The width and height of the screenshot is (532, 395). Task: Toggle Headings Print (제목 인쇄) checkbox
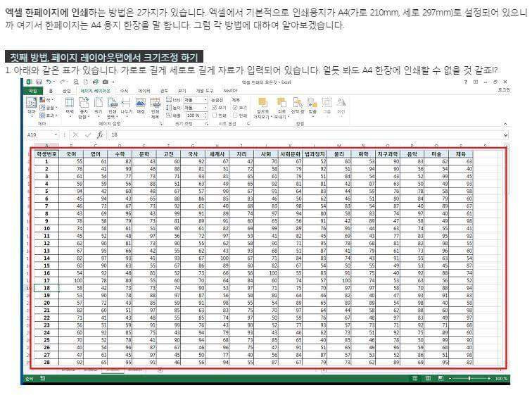coord(235,115)
